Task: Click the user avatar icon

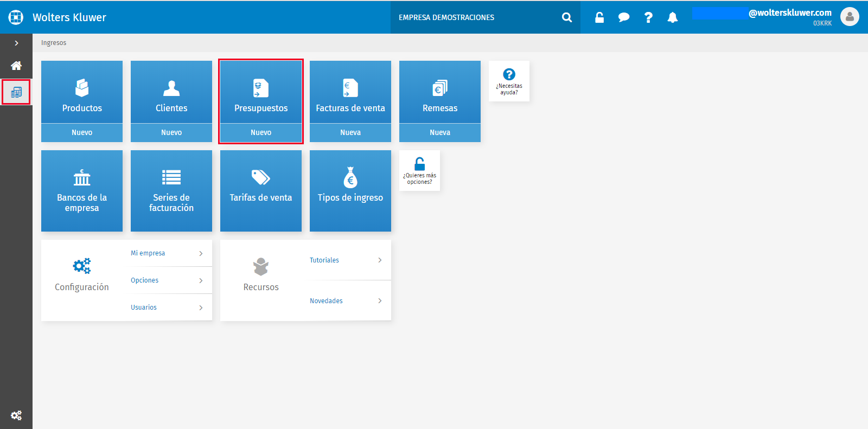Action: [x=850, y=17]
